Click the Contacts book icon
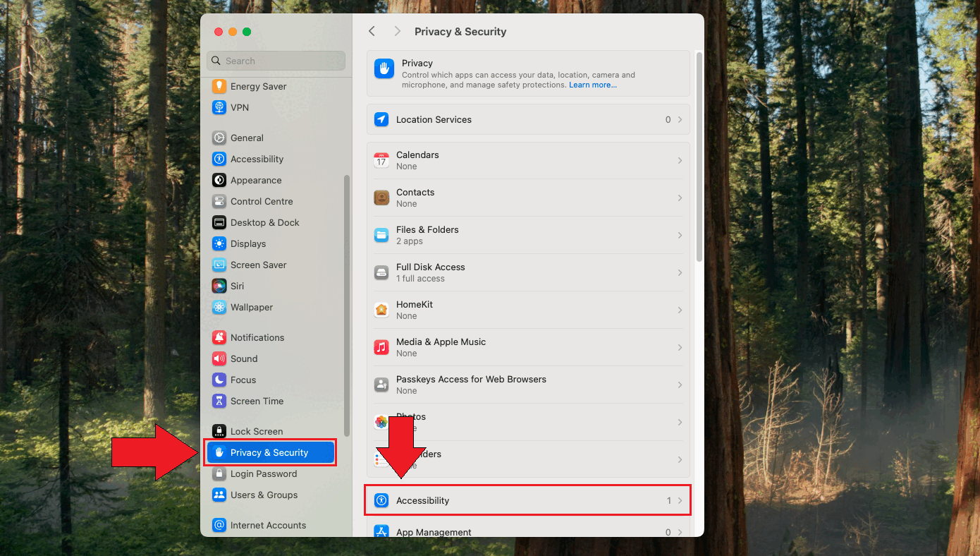 [381, 198]
